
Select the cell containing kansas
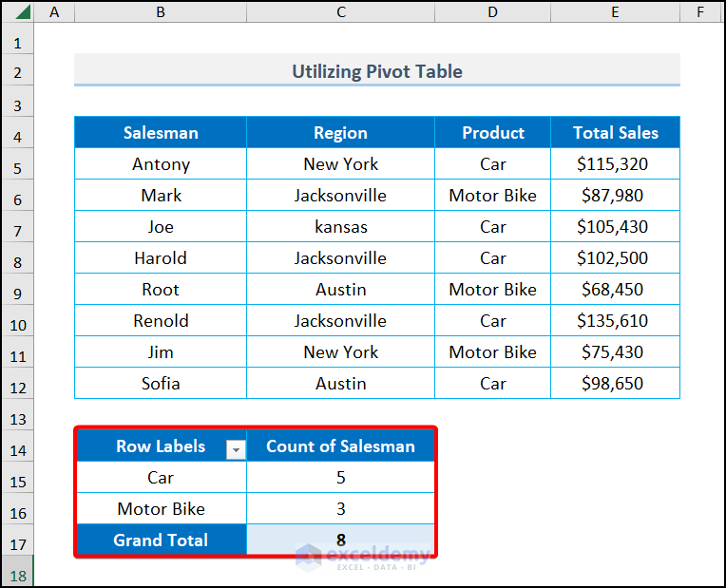(x=340, y=227)
